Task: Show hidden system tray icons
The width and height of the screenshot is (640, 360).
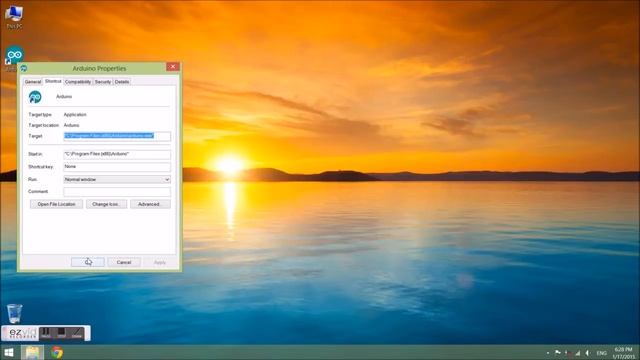Action: pyautogui.click(x=548, y=353)
